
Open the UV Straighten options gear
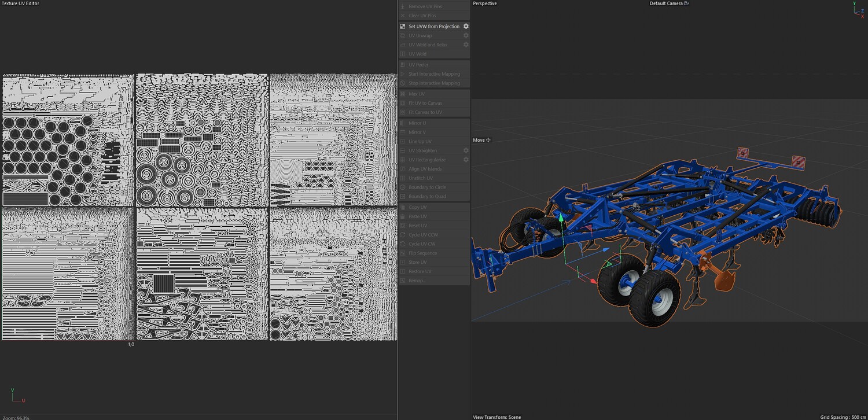click(x=466, y=150)
